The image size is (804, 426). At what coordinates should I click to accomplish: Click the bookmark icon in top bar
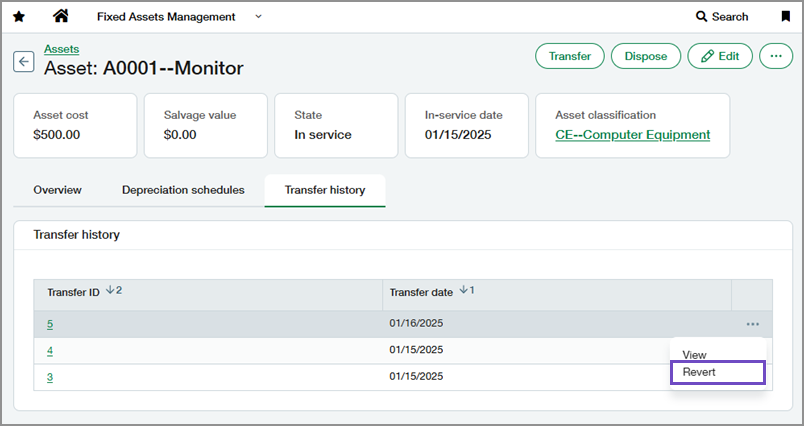point(785,16)
